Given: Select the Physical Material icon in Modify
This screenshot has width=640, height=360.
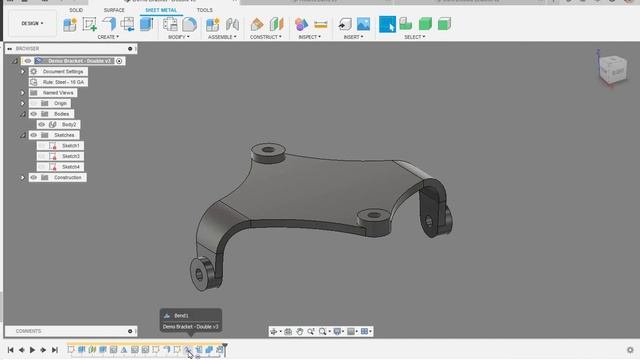Looking at the screenshot, I should pyautogui.click(x=189, y=24).
